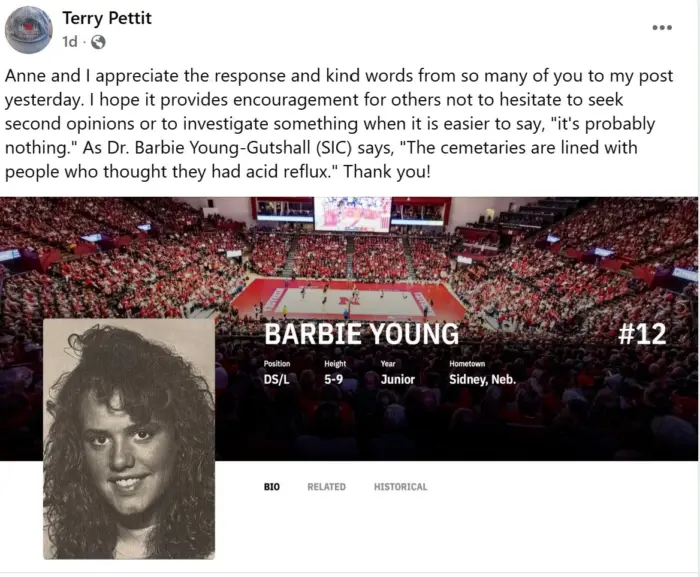
Task: Click the Hometown label in the bio
Action: 467,364
